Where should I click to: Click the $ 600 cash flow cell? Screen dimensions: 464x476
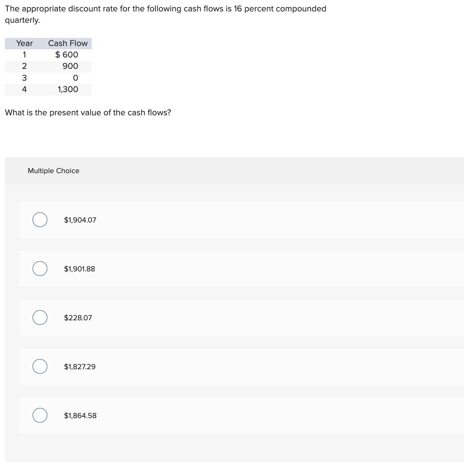pyautogui.click(x=67, y=55)
